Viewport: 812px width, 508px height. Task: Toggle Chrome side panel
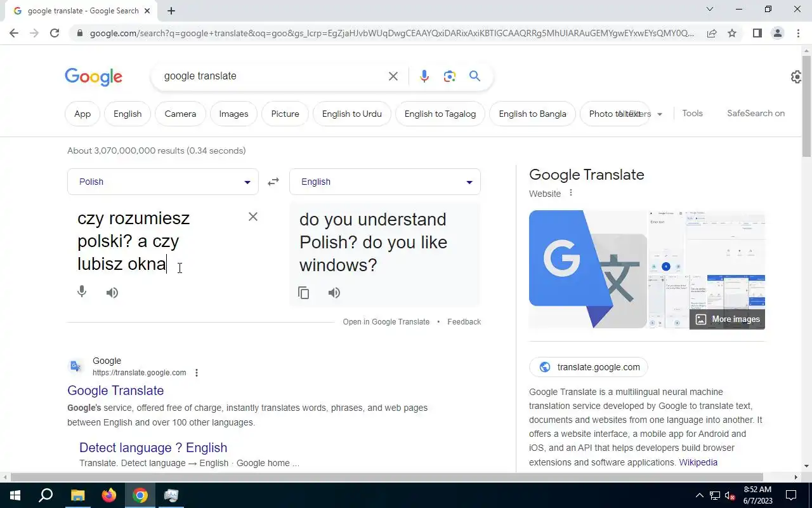coord(757,33)
